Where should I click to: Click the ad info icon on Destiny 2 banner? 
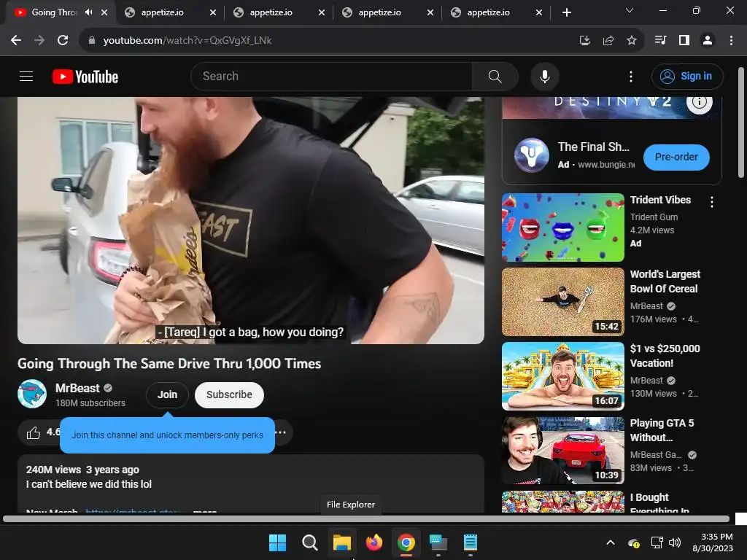pos(700,102)
